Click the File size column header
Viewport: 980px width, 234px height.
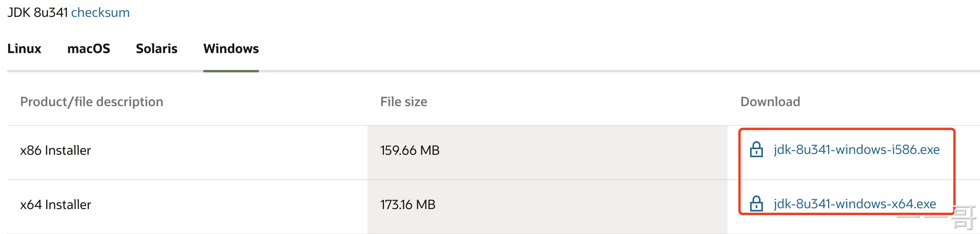[x=404, y=102]
